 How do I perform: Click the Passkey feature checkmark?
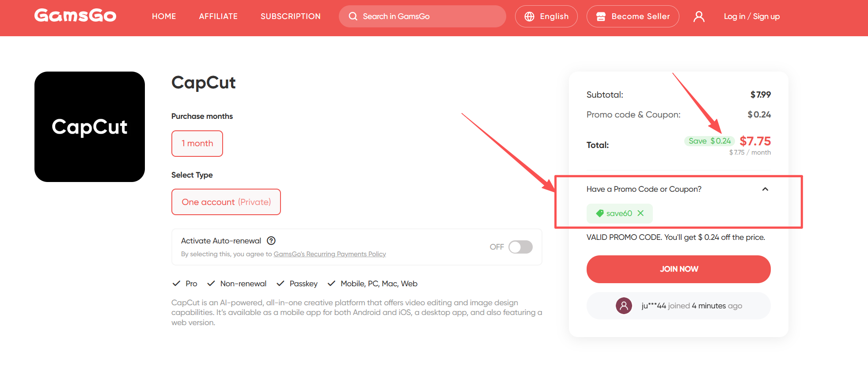(x=281, y=283)
